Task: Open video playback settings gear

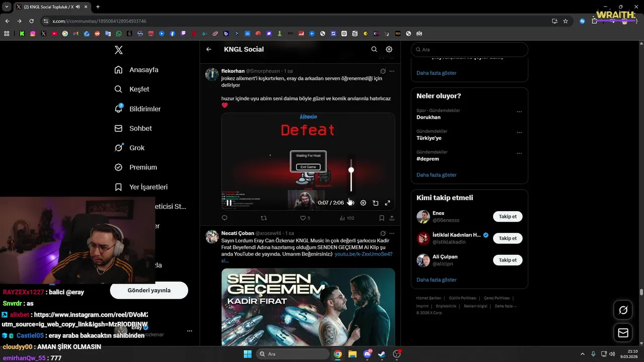Action: [363, 203]
